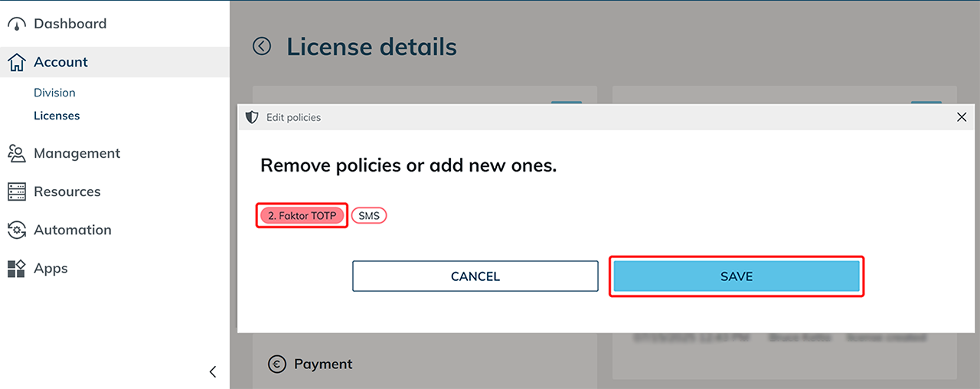Go back using the circled arrow icon
The image size is (980, 389).
coord(262,47)
